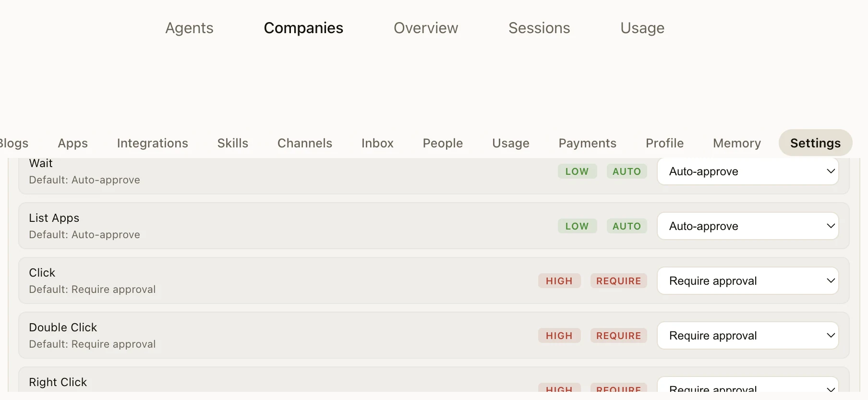Click the REQUIRE badge in Click row
Image resolution: width=868 pixels, height=400 pixels.
click(618, 281)
